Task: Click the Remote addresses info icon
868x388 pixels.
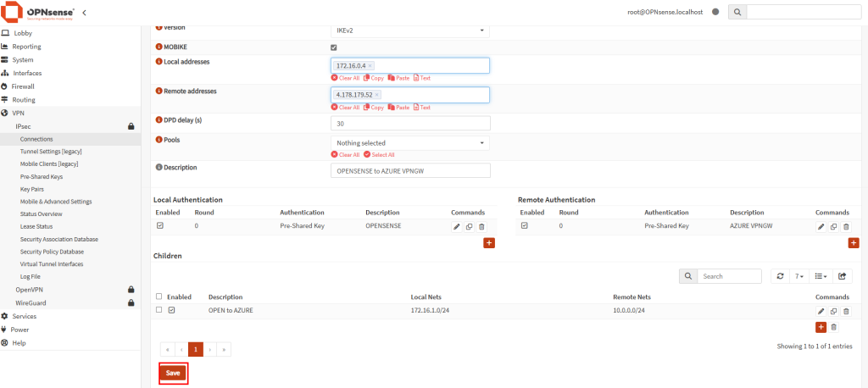Action: (x=159, y=91)
